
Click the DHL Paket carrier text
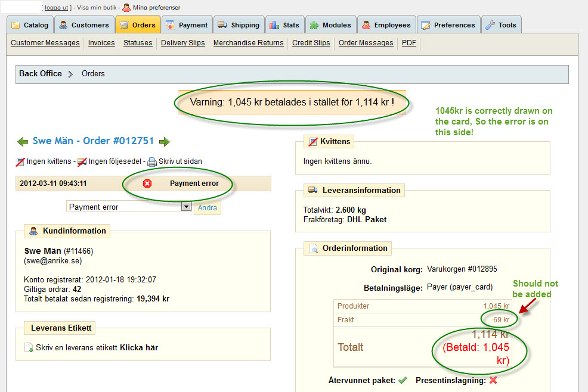point(367,219)
